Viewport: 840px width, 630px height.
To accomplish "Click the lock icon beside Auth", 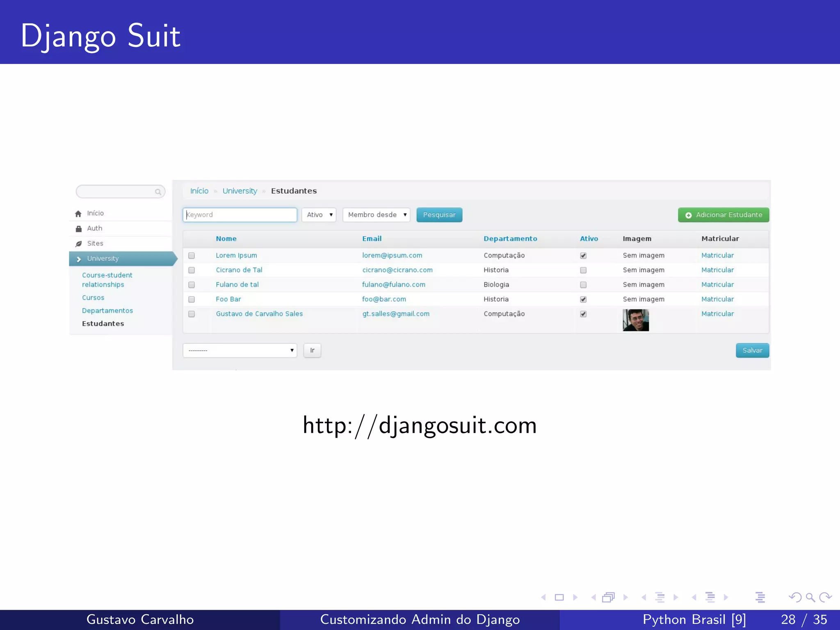I will 78,229.
